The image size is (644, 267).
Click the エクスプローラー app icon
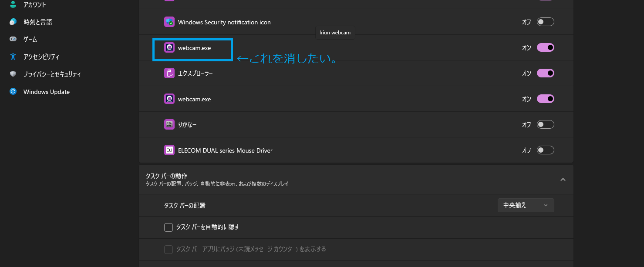coord(169,73)
